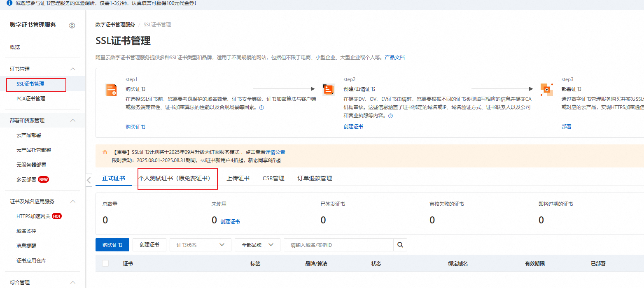Open the 证书状态 dropdown
The width and height of the screenshot is (644, 288).
[201, 245]
